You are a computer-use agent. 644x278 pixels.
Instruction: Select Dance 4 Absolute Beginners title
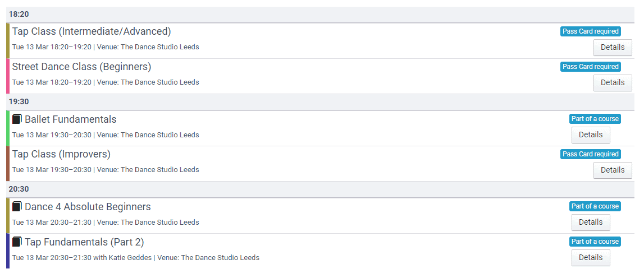pyautogui.click(x=88, y=207)
